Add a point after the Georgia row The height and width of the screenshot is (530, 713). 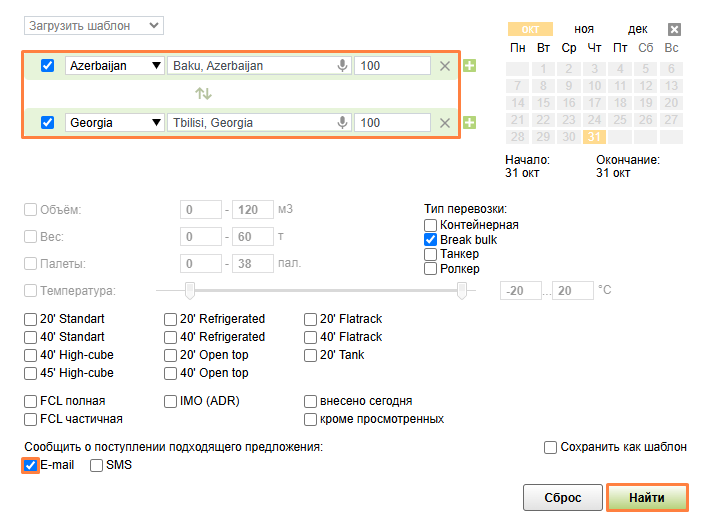click(x=470, y=123)
